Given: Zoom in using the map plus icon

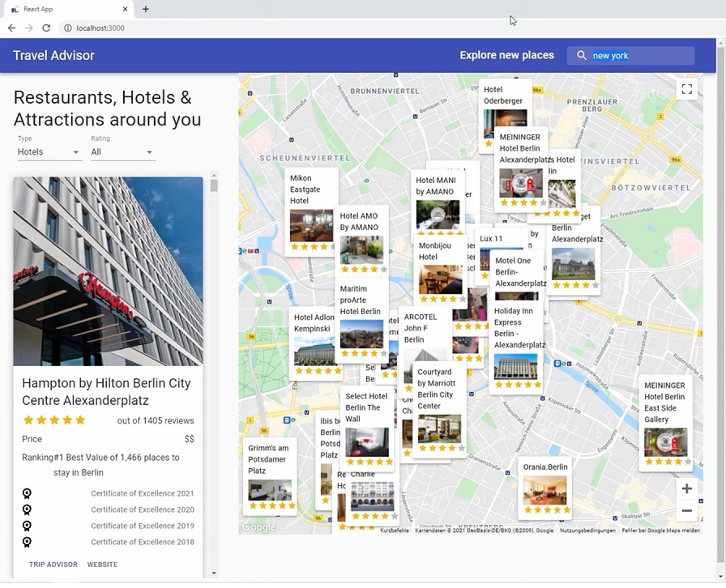Looking at the screenshot, I should point(686,489).
